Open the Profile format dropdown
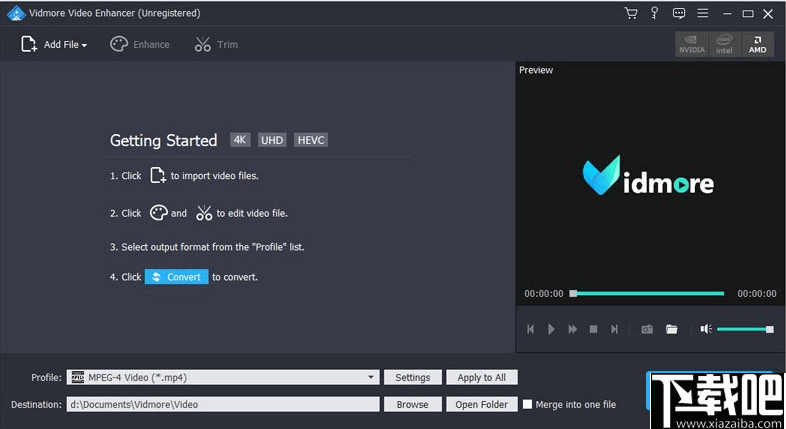Viewport: 786px width, 429px height. click(x=223, y=377)
